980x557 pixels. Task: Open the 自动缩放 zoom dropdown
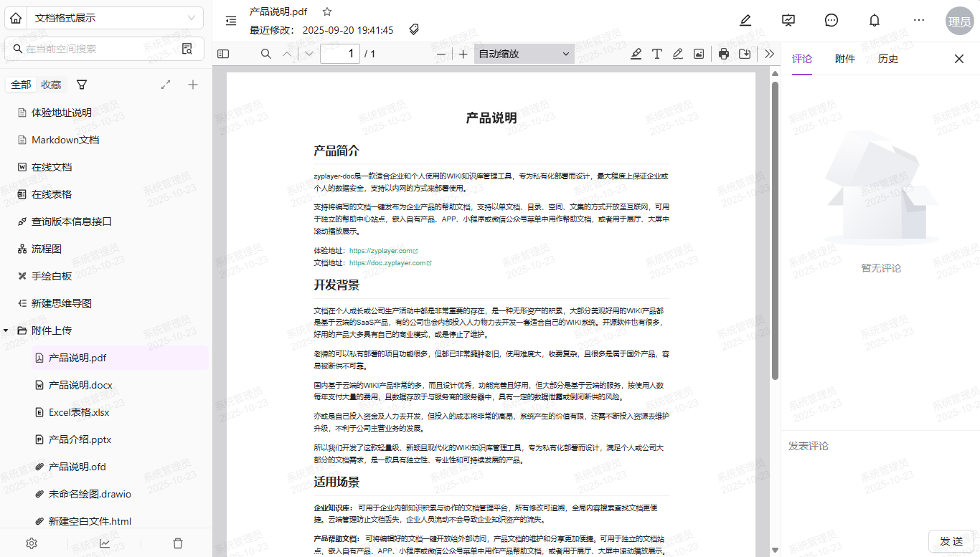click(x=524, y=54)
